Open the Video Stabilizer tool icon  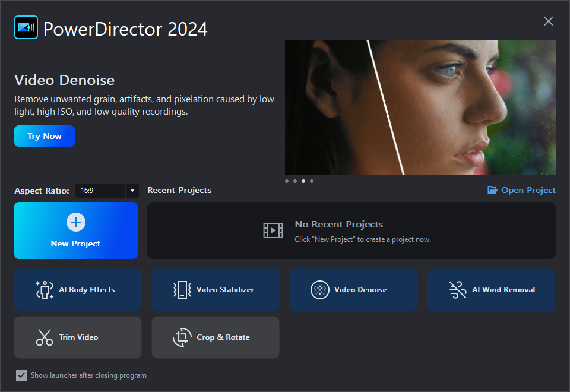182,290
